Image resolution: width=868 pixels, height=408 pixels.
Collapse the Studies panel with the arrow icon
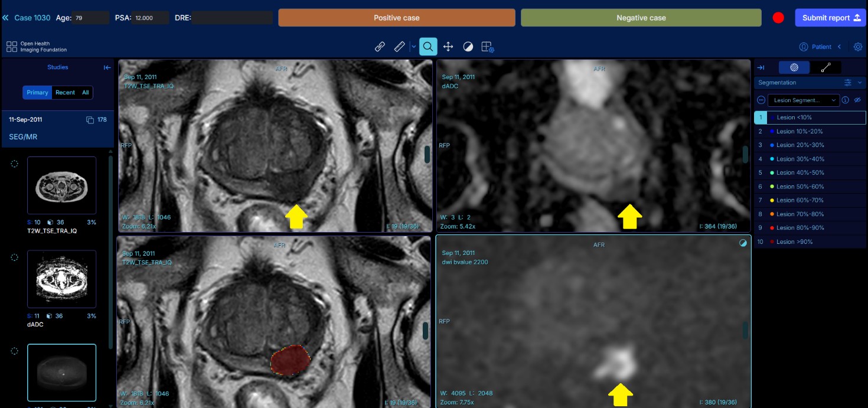[x=107, y=67]
